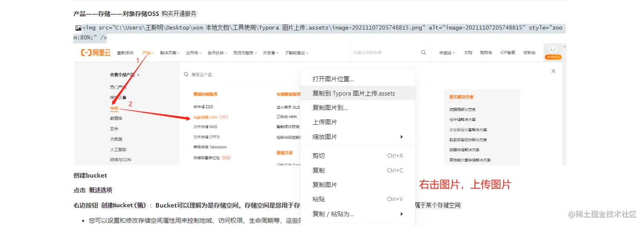Click the magnifier icon beside 搜索云产品
644x226 pixels.
pos(186,74)
